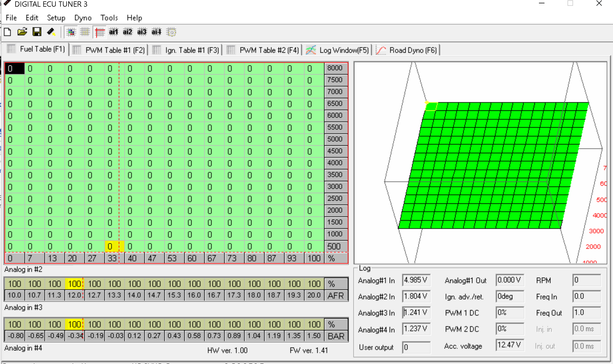Open the Tools menu
Viewport: 613px width, 364px height.
[109, 18]
